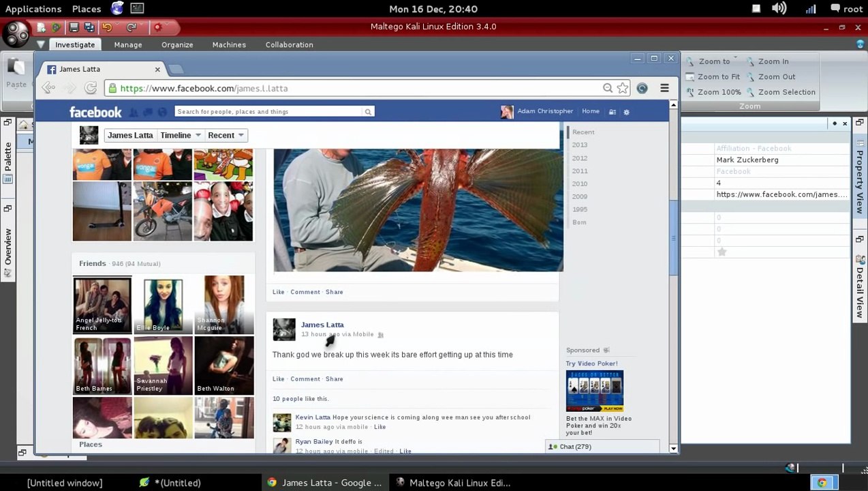Screen dimensions: 868x491
Task: Open the '10 people like this' link
Action: pyautogui.click(x=300, y=399)
